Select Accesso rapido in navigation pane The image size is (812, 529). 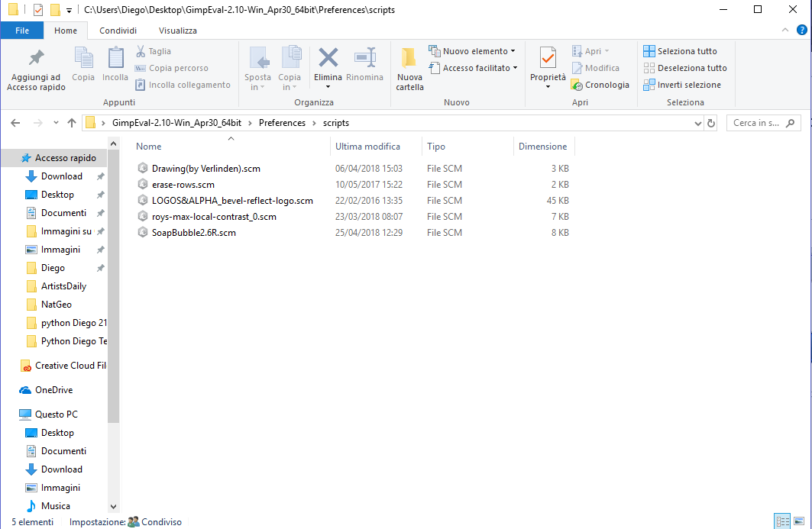[54, 158]
